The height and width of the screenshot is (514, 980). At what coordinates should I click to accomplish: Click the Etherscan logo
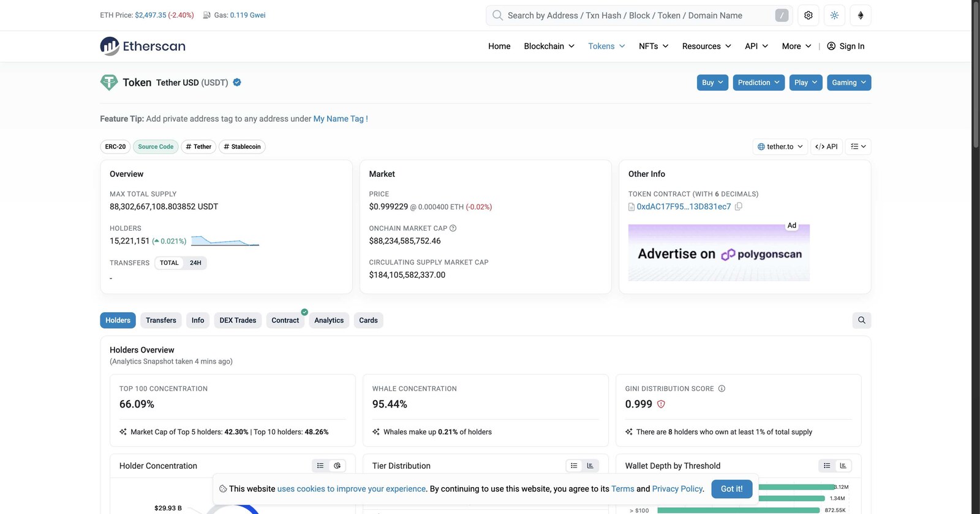coord(143,46)
